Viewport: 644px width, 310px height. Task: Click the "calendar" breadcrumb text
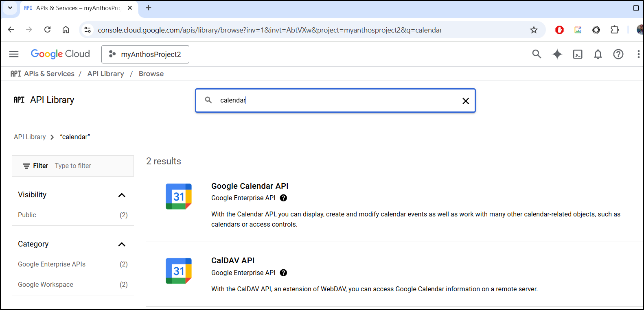75,137
